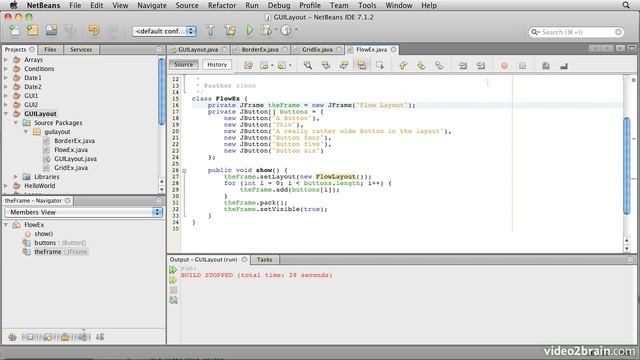640x360 pixels.
Task: Click Find Next Occurrence in the editor toolbar
Action: (x=344, y=65)
